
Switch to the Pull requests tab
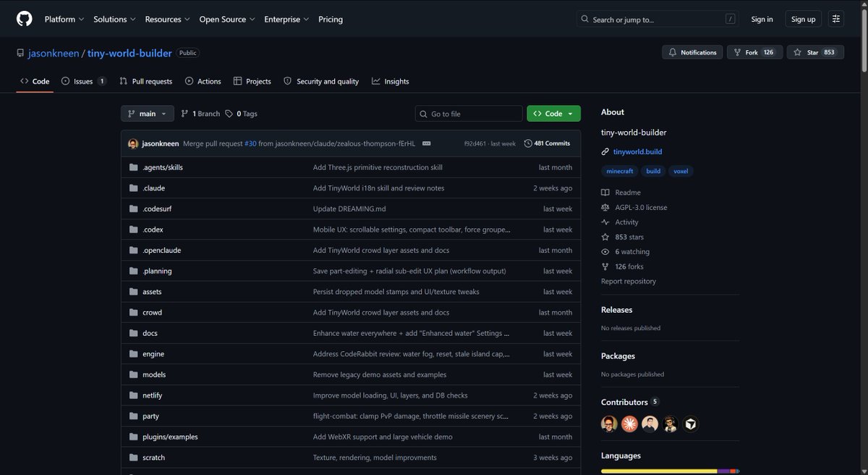click(x=145, y=81)
